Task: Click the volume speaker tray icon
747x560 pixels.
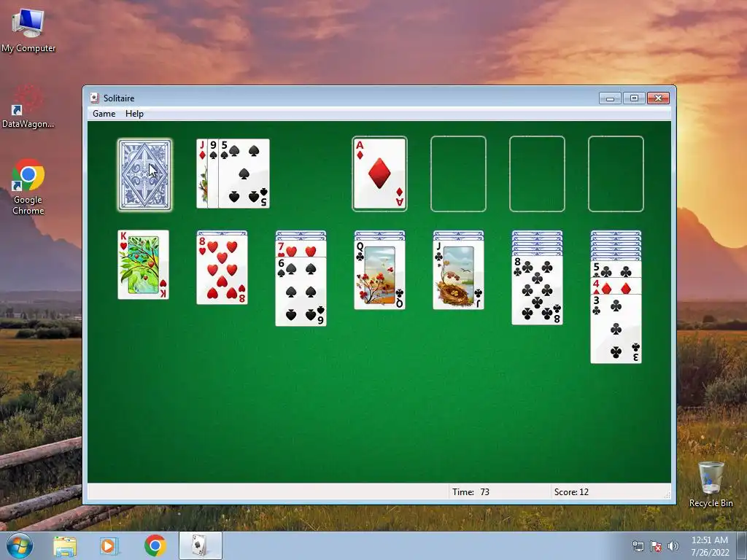Action: coord(673,546)
